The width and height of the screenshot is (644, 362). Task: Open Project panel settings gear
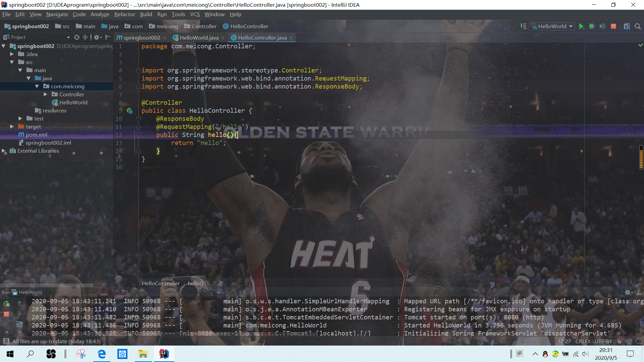tap(98, 37)
